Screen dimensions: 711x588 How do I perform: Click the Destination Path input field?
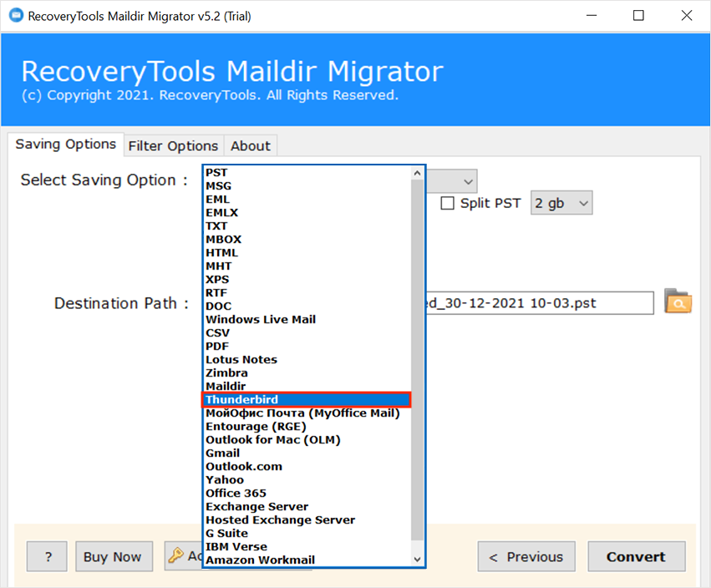[540, 303]
